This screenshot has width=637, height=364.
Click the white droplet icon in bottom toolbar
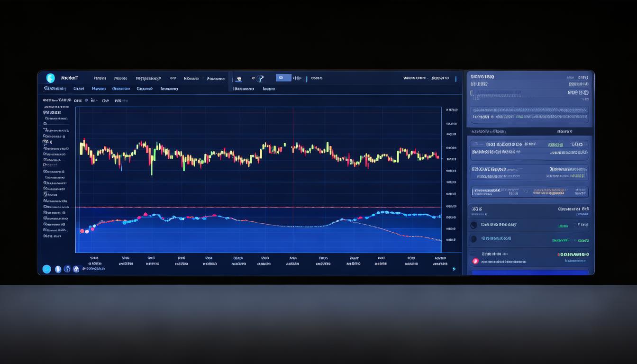[x=58, y=269]
